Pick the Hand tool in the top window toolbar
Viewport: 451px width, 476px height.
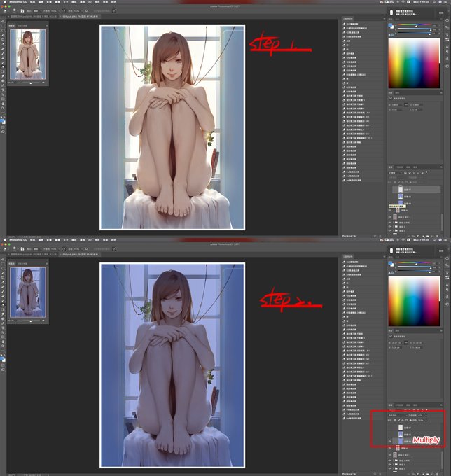pyautogui.click(x=3, y=104)
